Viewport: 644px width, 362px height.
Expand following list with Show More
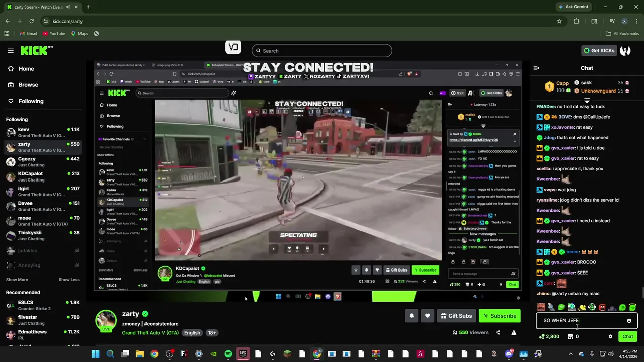click(17, 280)
